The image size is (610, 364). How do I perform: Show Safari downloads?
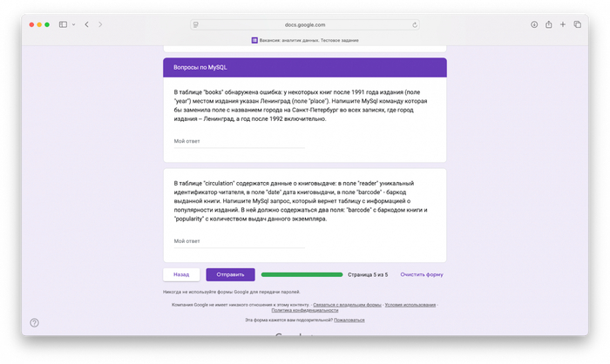534,24
